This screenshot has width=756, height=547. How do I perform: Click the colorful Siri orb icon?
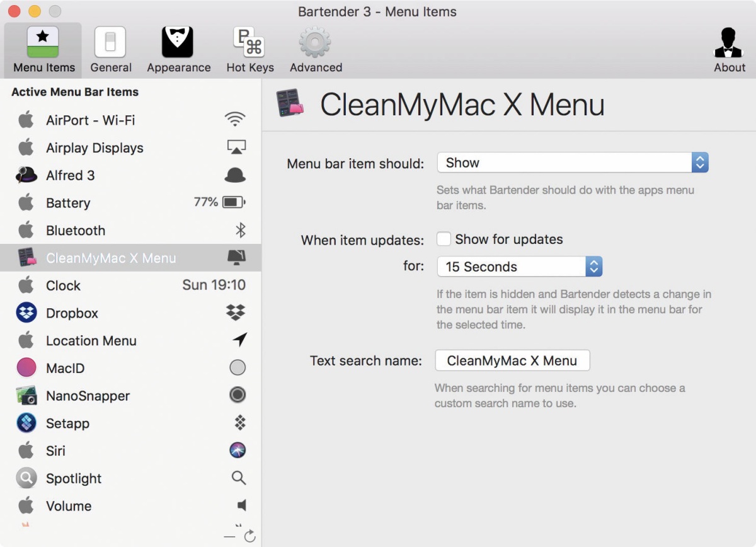(x=238, y=450)
